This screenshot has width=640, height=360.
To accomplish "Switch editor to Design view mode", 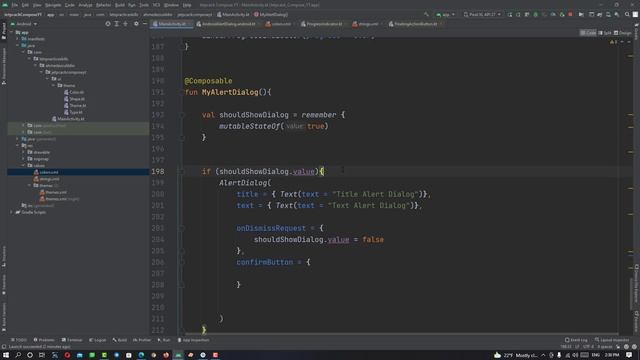I will pyautogui.click(x=623, y=33).
